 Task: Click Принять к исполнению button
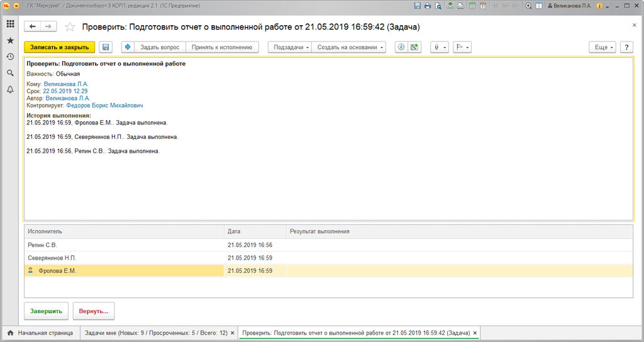pyautogui.click(x=222, y=47)
